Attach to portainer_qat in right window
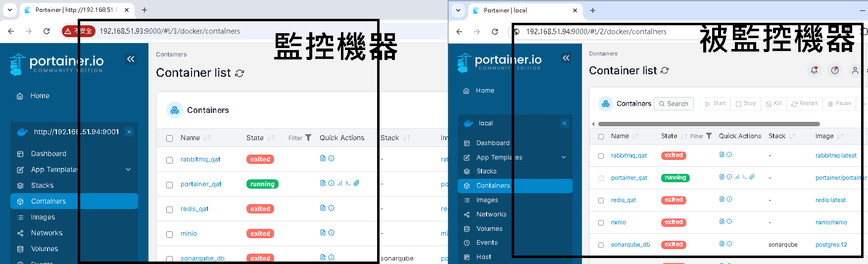 point(752,177)
